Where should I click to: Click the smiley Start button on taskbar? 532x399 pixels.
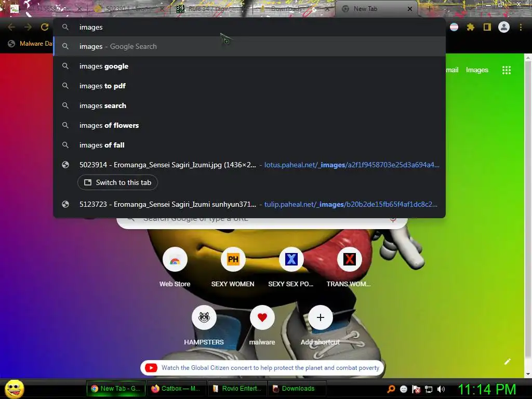click(14, 389)
